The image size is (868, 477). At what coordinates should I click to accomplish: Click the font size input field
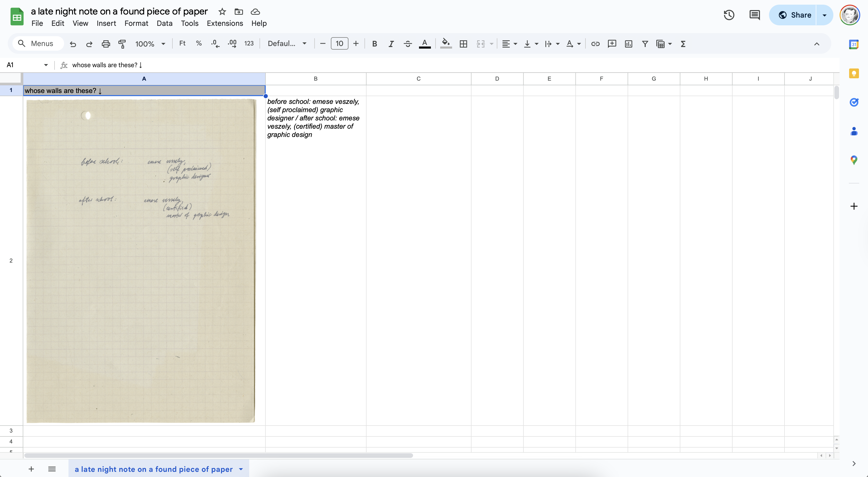point(339,44)
